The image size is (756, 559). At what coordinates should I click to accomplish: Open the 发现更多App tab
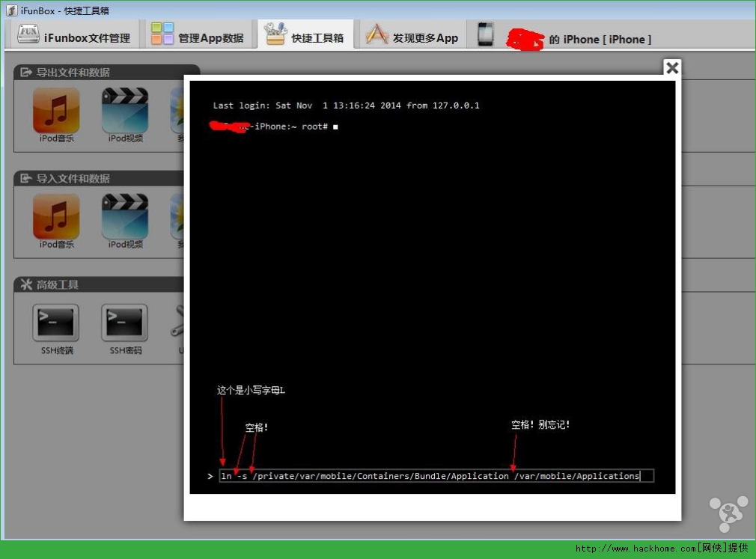coord(412,34)
